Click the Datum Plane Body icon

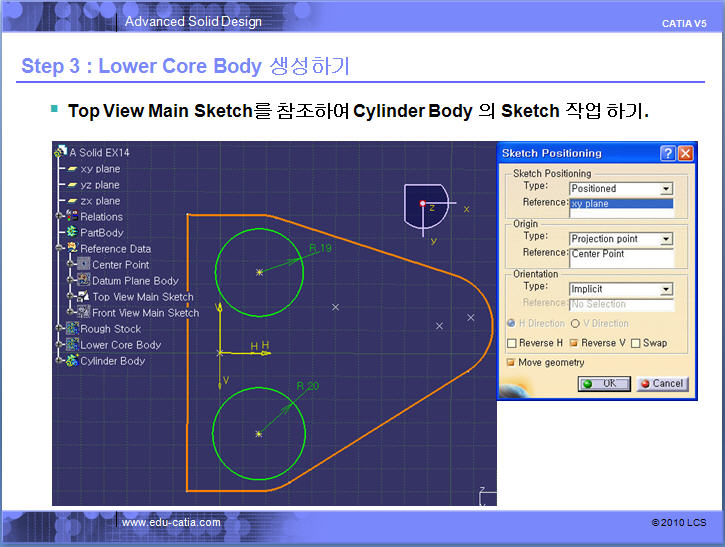[84, 280]
